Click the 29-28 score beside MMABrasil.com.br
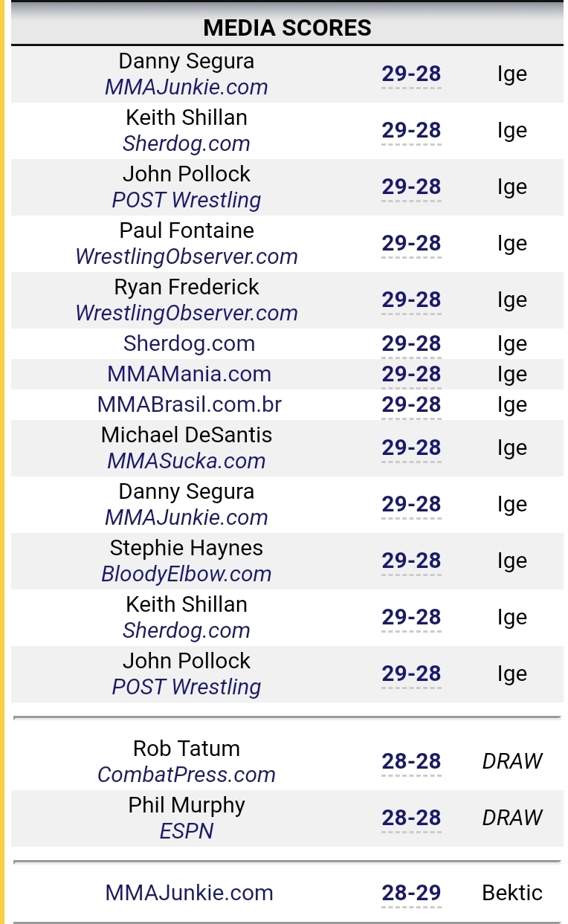Screen dimensions: 568x924 411,404
